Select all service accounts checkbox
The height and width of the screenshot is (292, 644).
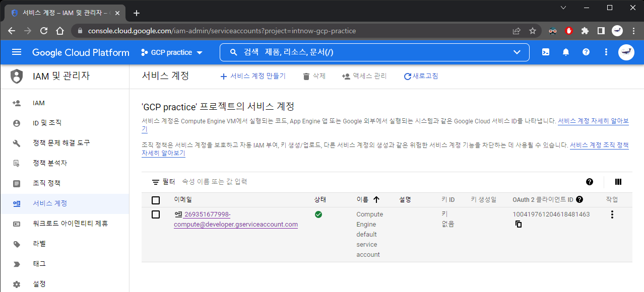coord(156,200)
